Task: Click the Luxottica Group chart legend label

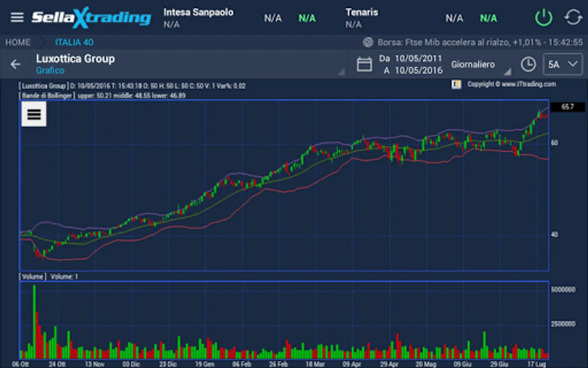Action: point(43,86)
